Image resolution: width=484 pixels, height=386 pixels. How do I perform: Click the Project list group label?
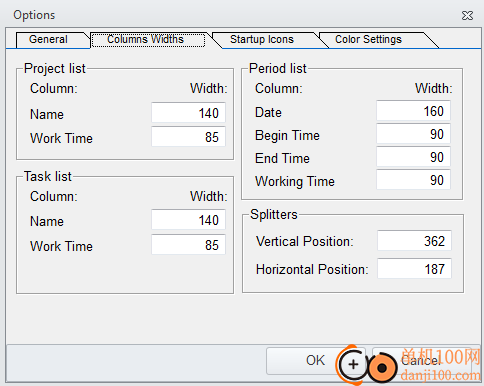click(55, 69)
